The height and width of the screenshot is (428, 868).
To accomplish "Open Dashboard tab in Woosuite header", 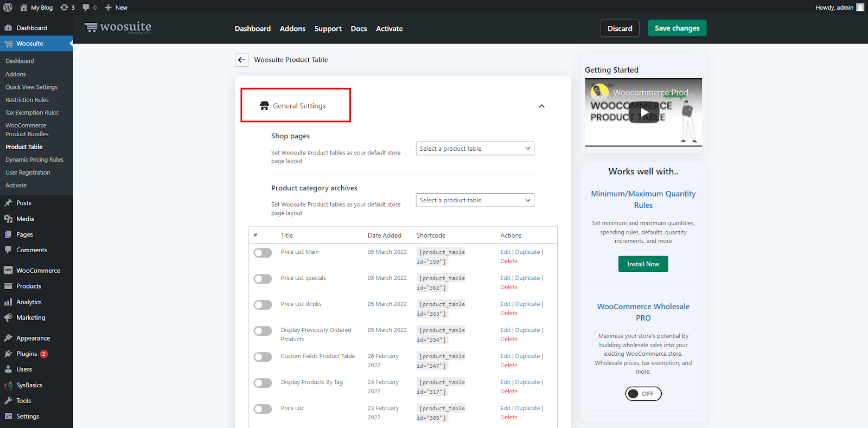I will point(253,29).
